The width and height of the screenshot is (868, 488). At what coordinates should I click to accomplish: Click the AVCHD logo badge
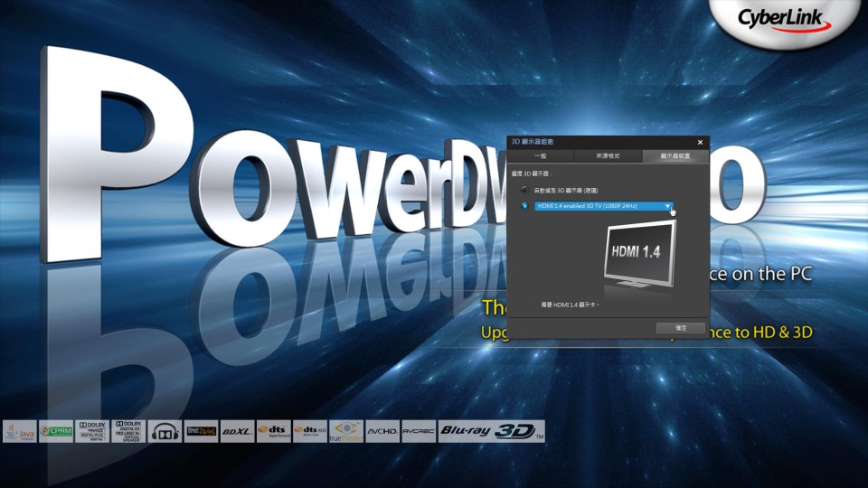point(382,431)
